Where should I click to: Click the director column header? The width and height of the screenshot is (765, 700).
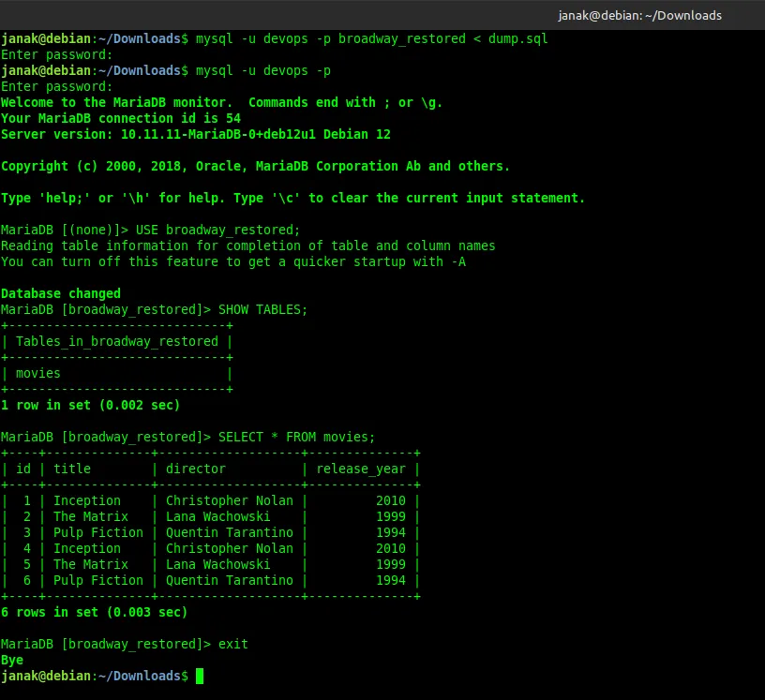[196, 469]
